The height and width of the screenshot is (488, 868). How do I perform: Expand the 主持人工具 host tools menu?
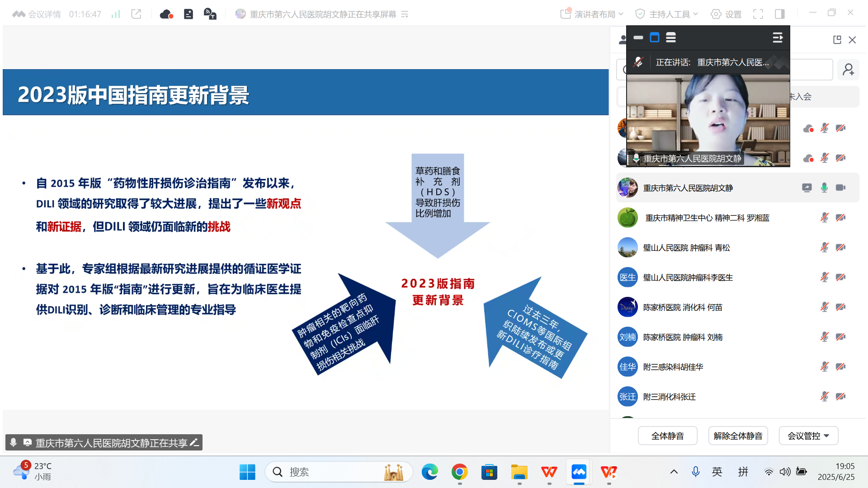665,14
